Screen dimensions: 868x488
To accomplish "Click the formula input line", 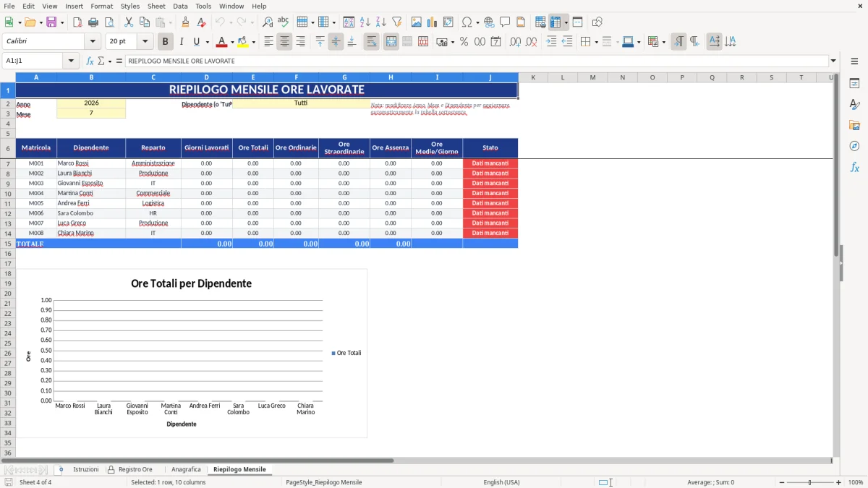I will click(476, 61).
